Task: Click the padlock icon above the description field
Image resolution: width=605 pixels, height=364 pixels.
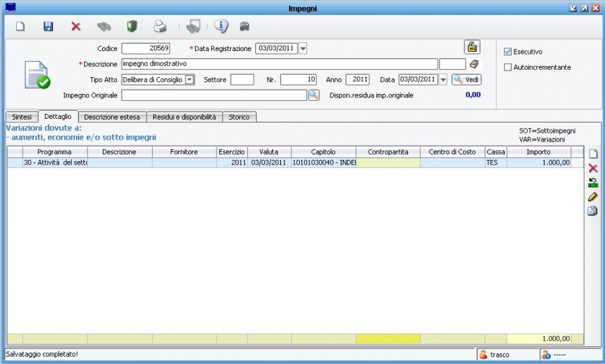Action: (x=472, y=47)
